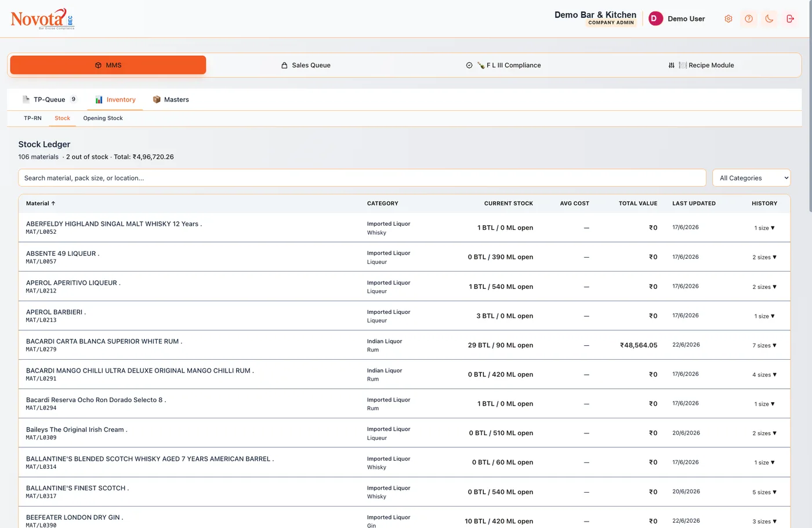
Task: Go to the TP-Queue tab
Action: pos(49,100)
